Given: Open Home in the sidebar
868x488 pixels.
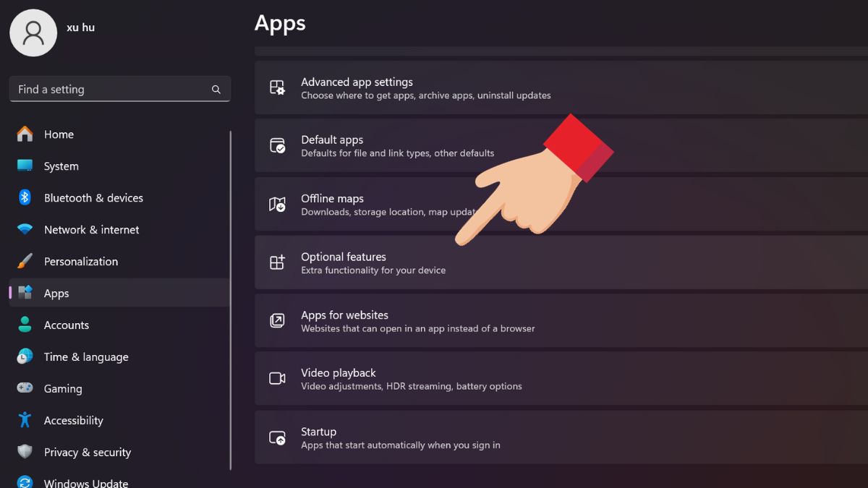Looking at the screenshot, I should pyautogui.click(x=119, y=134).
